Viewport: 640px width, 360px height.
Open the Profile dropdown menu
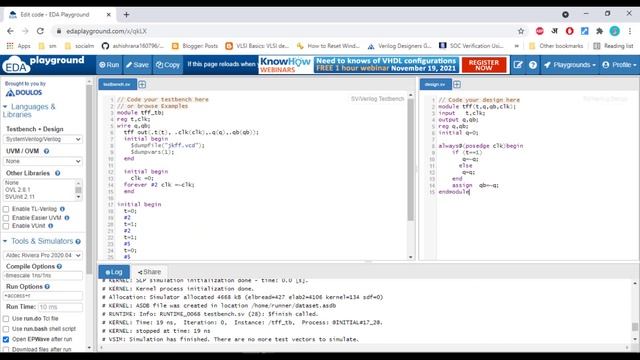point(619,65)
